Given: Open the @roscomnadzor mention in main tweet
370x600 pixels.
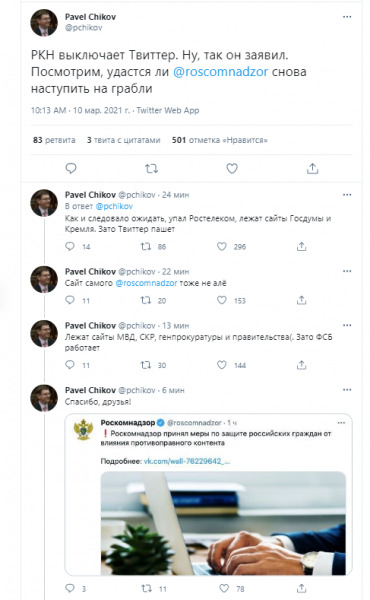Looking at the screenshot, I should [x=220, y=72].
